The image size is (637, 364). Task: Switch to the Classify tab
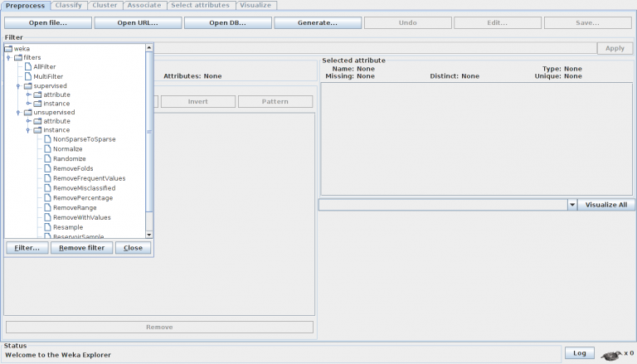pos(69,5)
